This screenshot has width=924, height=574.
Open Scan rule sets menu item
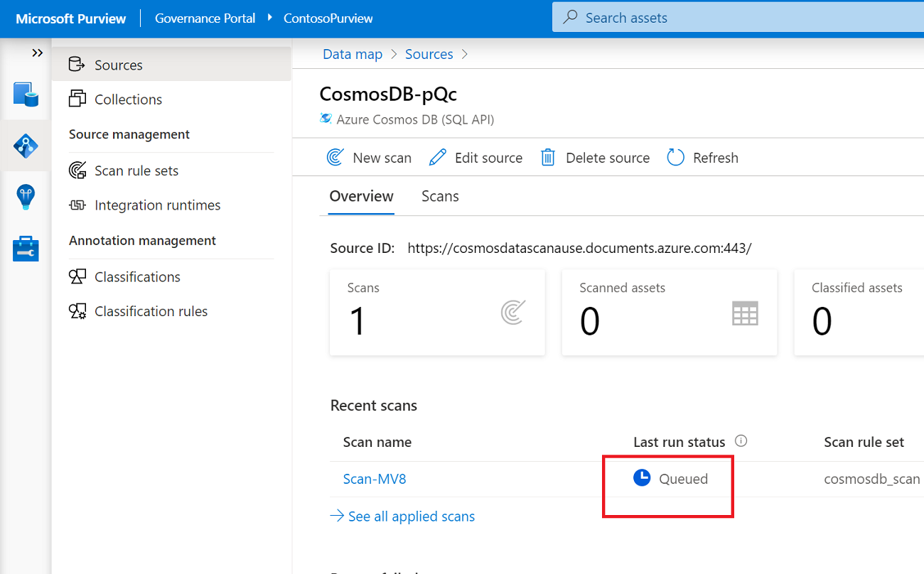136,170
